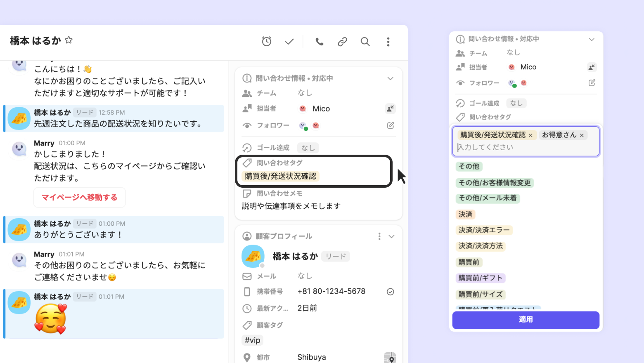Open the ゴール達成 なし selector in chat panel

(x=308, y=148)
